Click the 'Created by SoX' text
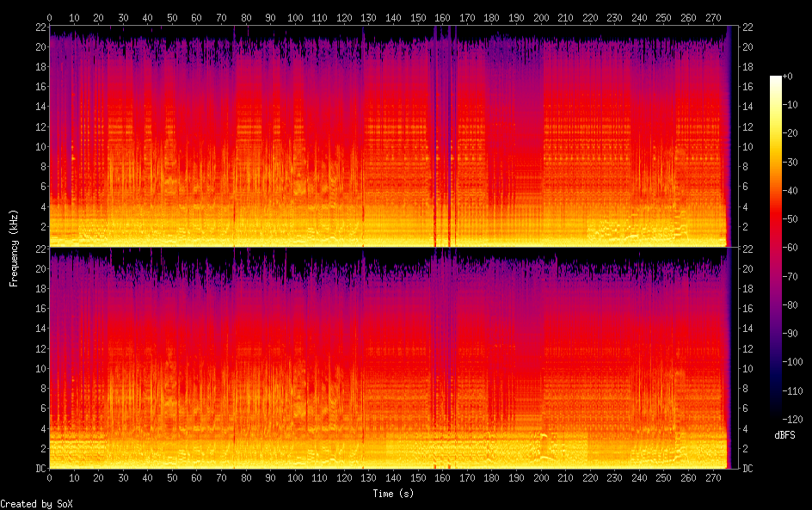The image size is (812, 510). (36, 504)
